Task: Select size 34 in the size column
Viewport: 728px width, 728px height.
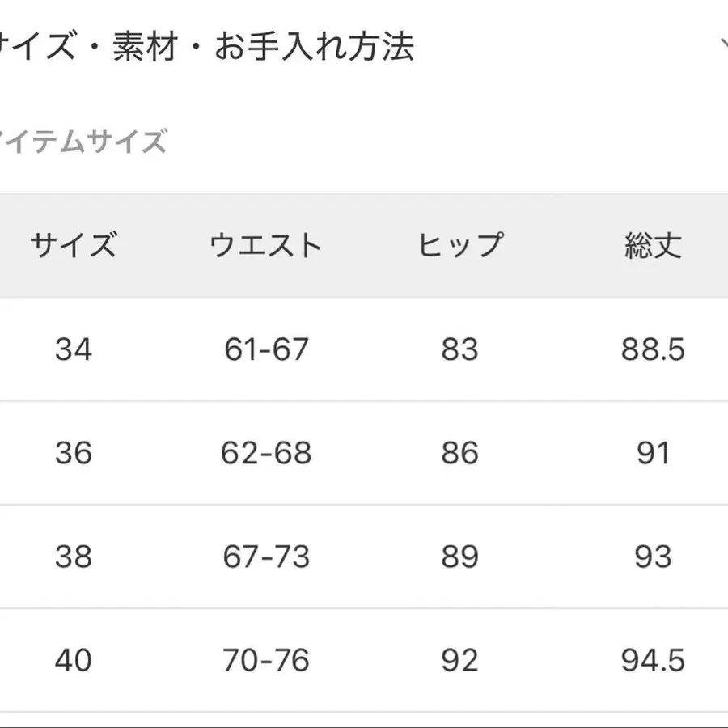Action: [74, 349]
